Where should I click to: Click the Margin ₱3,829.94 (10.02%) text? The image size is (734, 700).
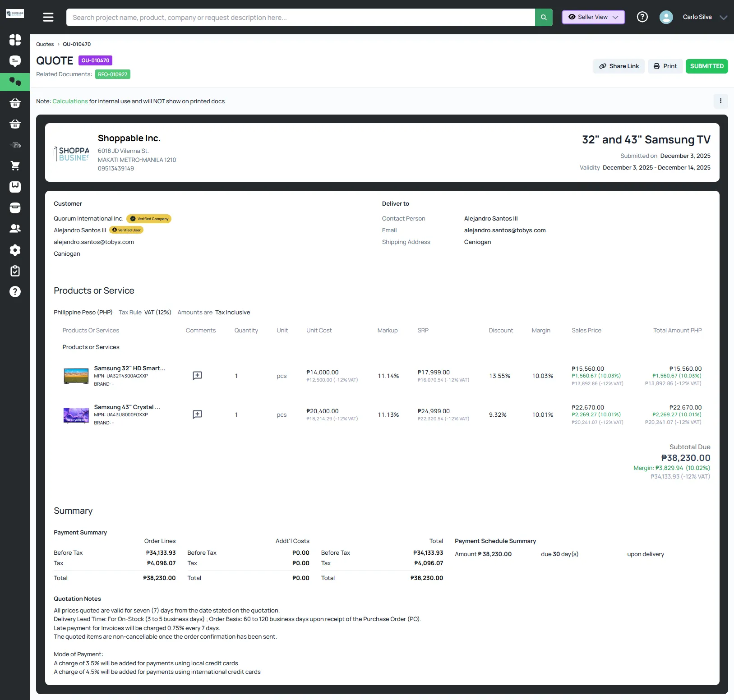pos(672,468)
